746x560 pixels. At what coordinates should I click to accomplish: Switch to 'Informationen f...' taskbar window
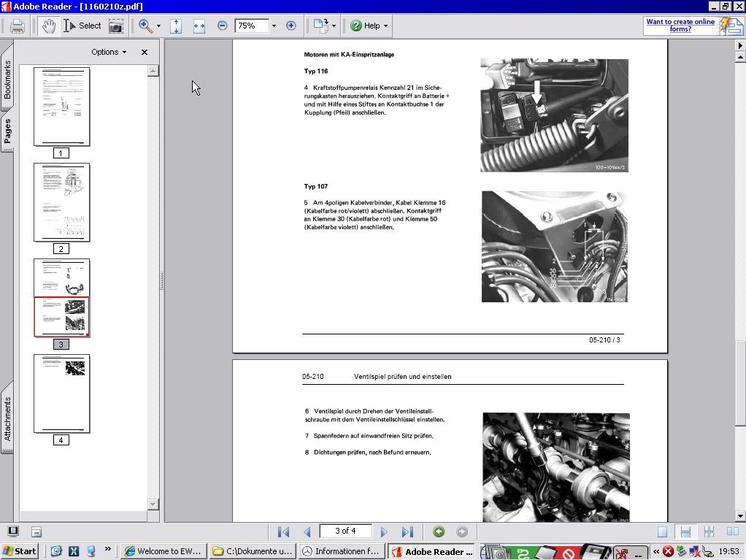coord(341,551)
